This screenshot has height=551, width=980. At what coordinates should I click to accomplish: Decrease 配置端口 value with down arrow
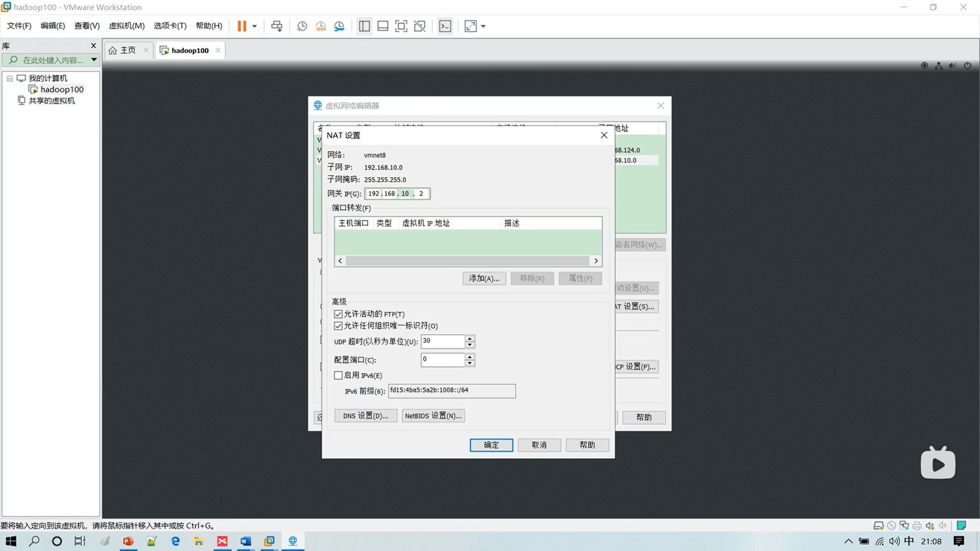click(x=470, y=363)
